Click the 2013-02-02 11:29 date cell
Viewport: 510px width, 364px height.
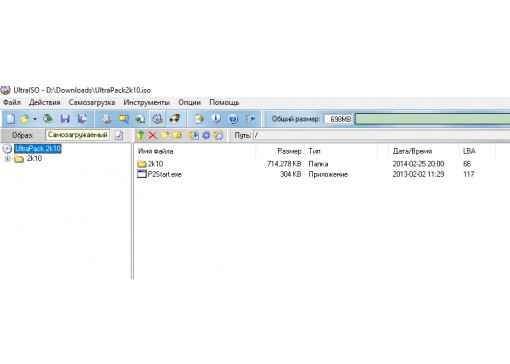coord(418,174)
